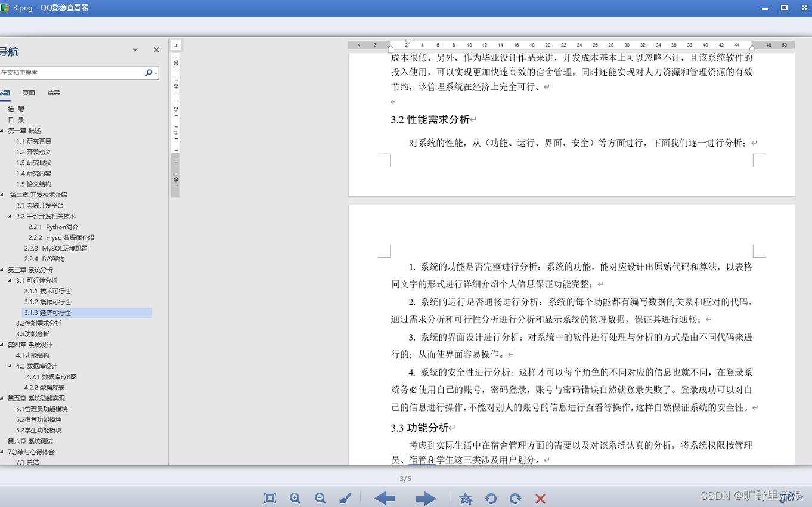Open the navigation pane header menu
This screenshot has height=507, width=812.
134,50
